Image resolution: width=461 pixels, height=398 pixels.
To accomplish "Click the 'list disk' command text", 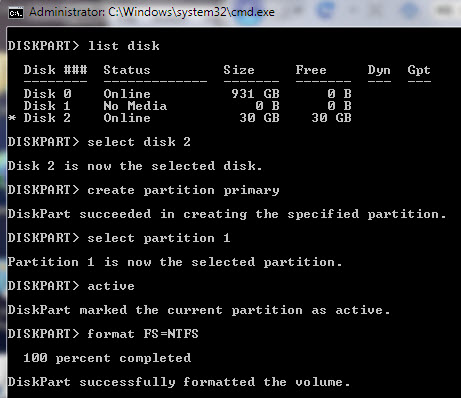I will click(x=124, y=46).
